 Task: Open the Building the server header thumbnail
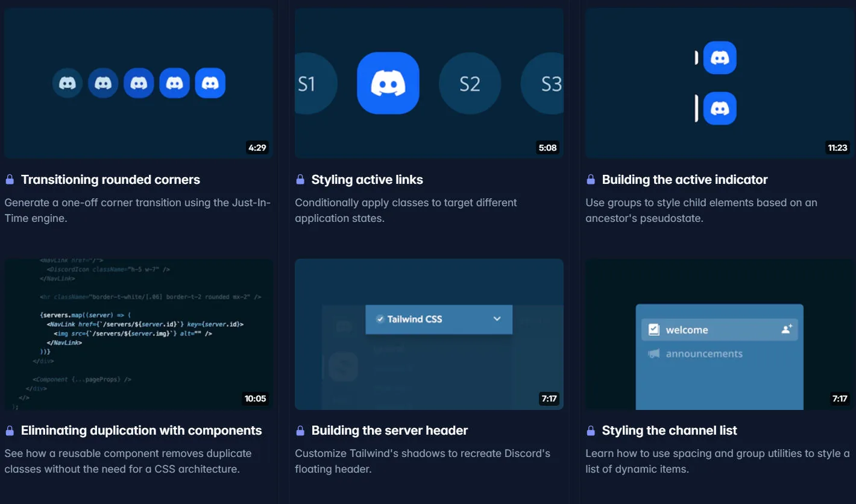coord(429,335)
